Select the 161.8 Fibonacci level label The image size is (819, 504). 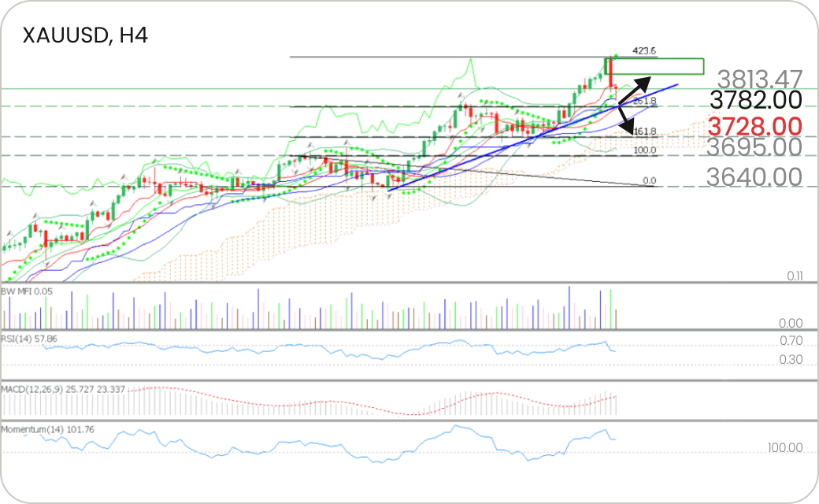tap(644, 132)
